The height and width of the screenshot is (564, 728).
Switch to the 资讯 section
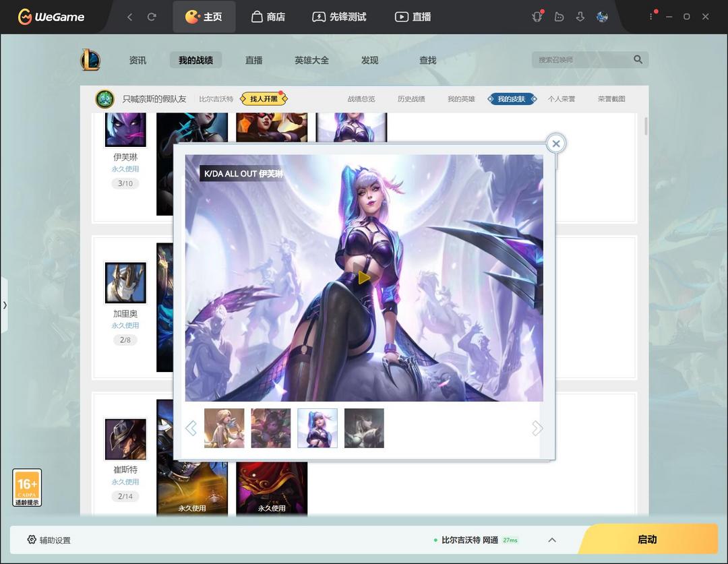point(138,61)
